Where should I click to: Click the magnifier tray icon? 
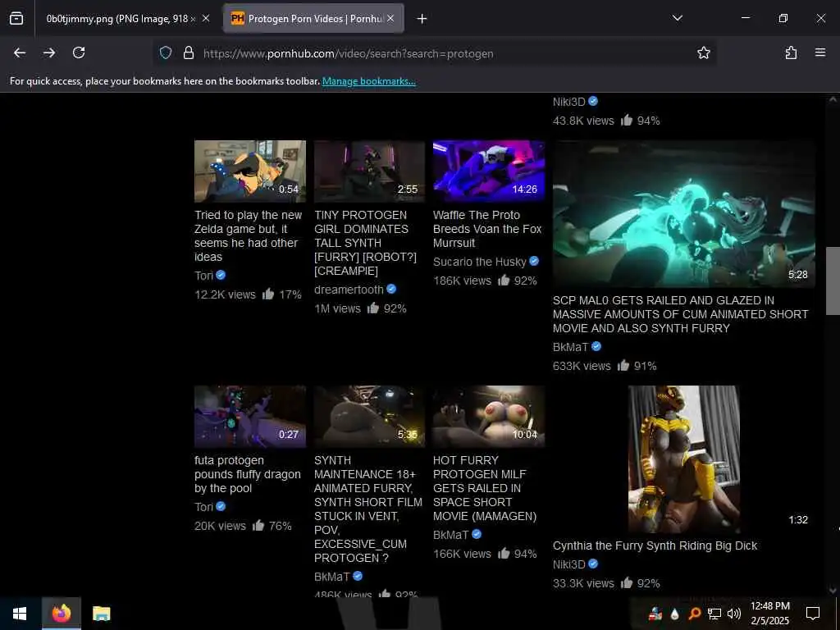tap(694, 614)
